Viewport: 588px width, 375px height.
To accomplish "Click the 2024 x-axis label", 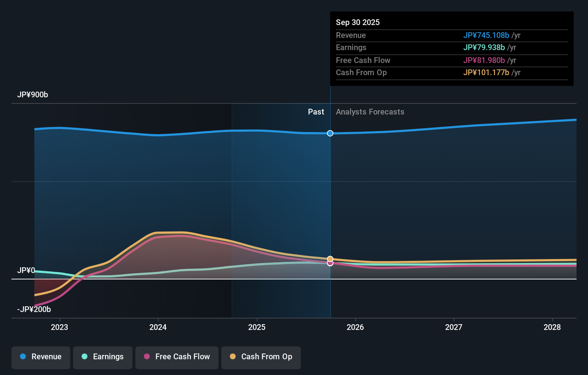I will (x=158, y=327).
